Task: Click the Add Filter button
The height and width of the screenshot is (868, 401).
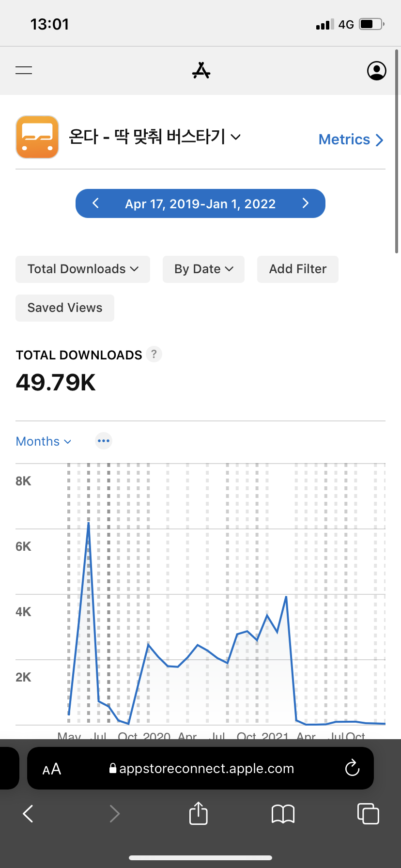Action: pyautogui.click(x=297, y=269)
